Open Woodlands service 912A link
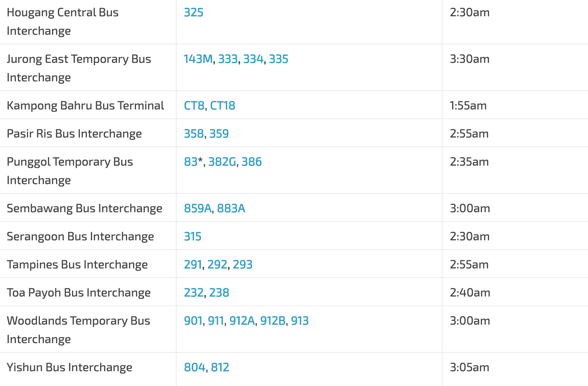Image resolution: width=588 pixels, height=386 pixels. pyautogui.click(x=242, y=321)
